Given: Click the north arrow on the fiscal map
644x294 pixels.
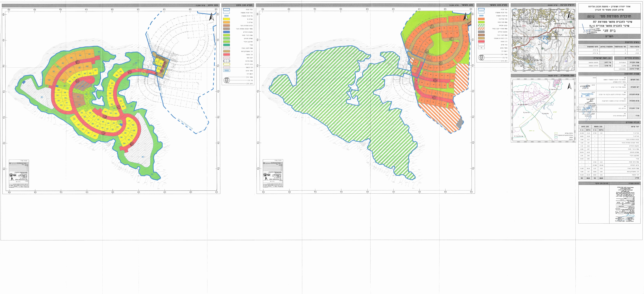Looking at the screenshot, I should coord(570,86).
